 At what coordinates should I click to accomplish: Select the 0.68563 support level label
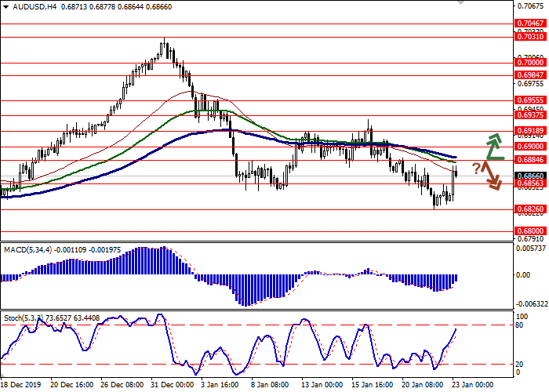(x=530, y=183)
